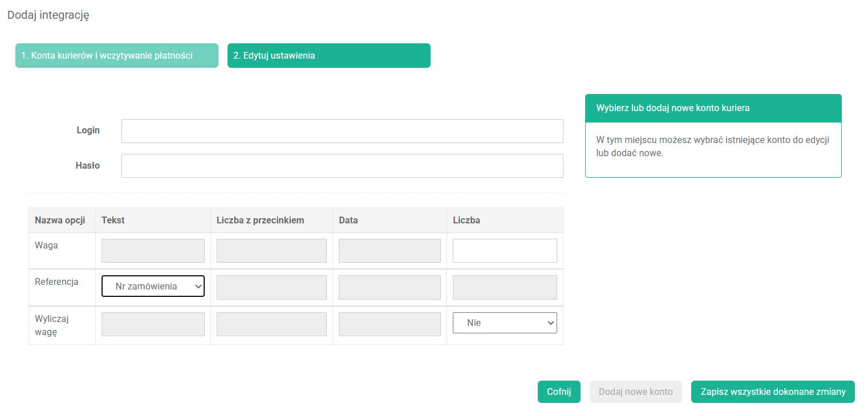Select the Referencja field in Data column

point(390,288)
